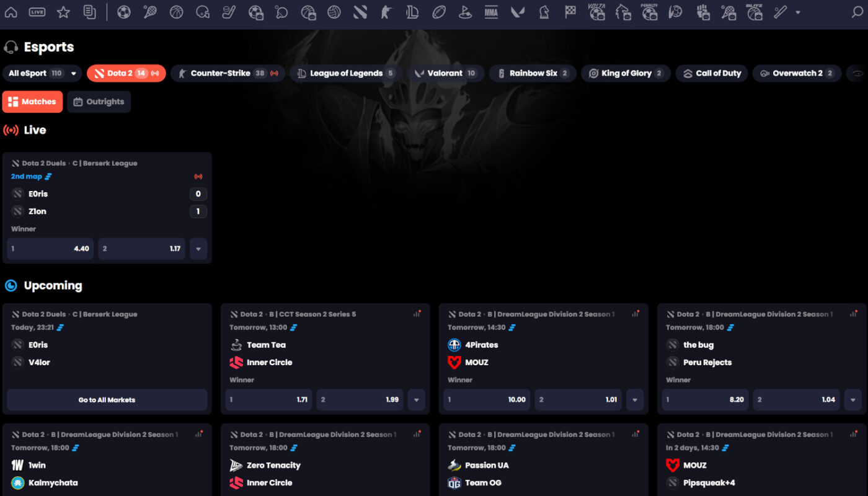Screen dimensions: 868x496
Task: Expand more markets for 4Pirates vs MOUZ
Action: [634, 400]
